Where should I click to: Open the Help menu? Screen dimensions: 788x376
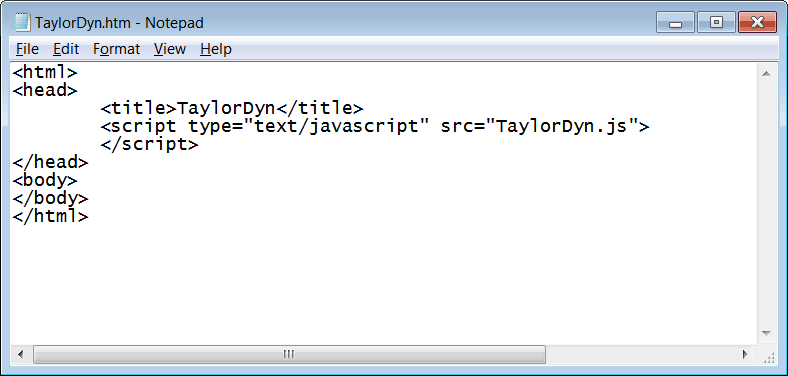[216, 49]
